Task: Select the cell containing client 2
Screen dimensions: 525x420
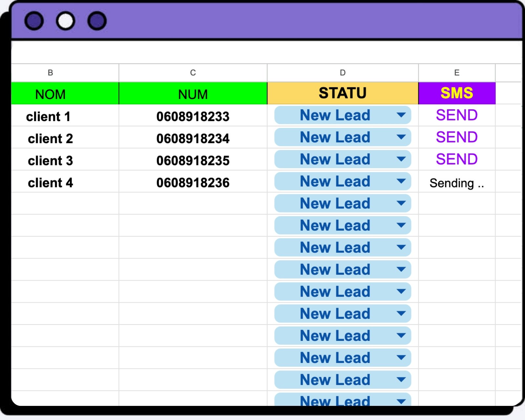Action: (x=50, y=138)
